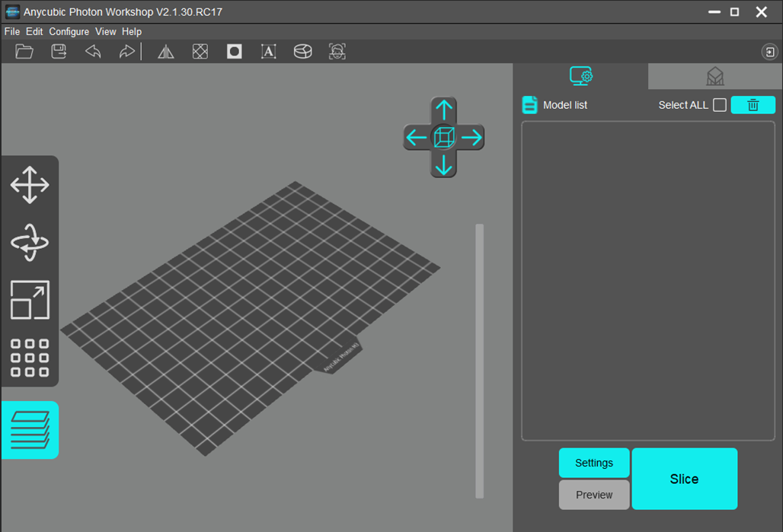Click the cyan layers button in the left sidebar
Image resolution: width=783 pixels, height=532 pixels.
pos(30,430)
